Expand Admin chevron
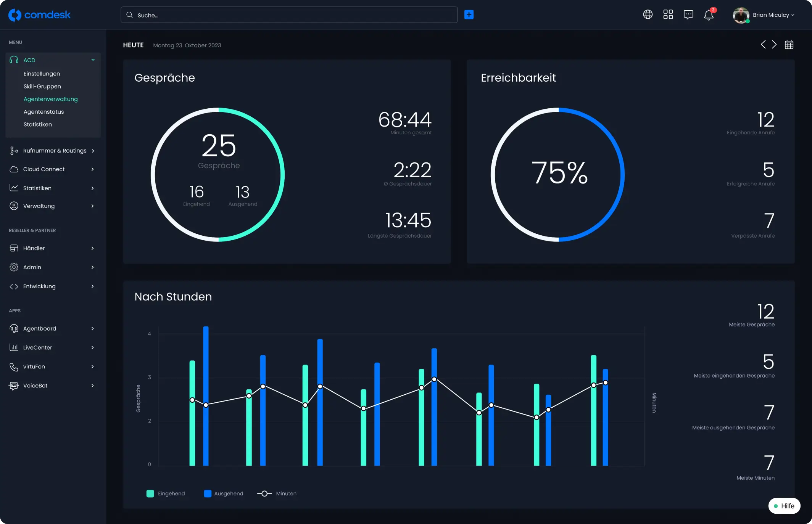812x524 pixels. tap(93, 267)
